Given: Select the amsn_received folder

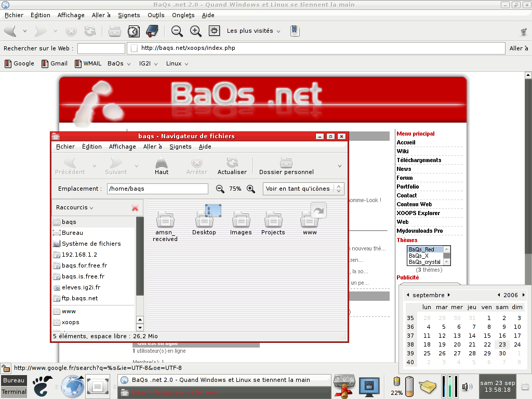Looking at the screenshot, I should pyautogui.click(x=165, y=227).
